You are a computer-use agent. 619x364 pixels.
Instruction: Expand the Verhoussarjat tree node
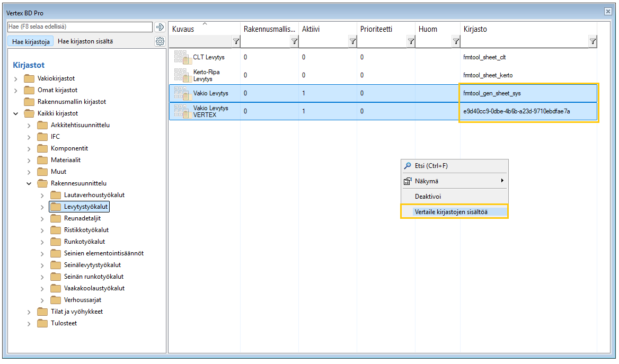point(42,300)
